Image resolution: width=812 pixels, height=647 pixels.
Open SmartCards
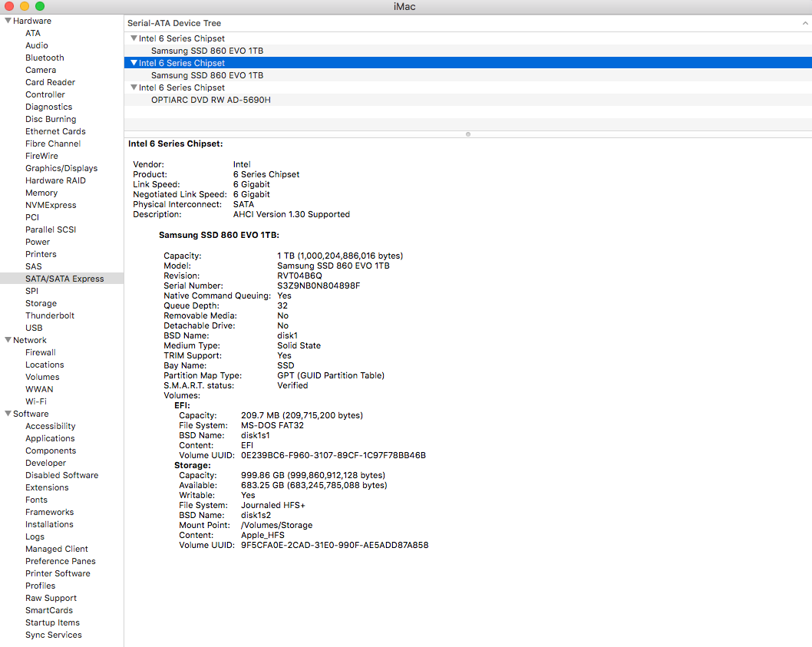click(x=49, y=610)
